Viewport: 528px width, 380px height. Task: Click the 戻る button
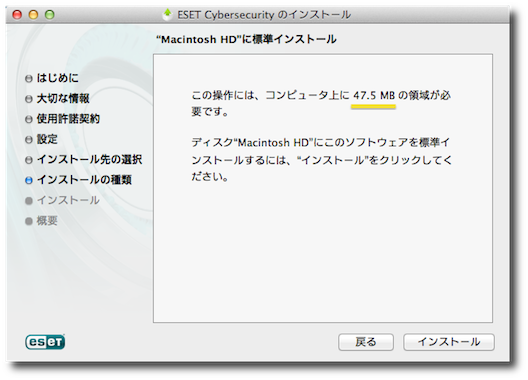(x=366, y=342)
